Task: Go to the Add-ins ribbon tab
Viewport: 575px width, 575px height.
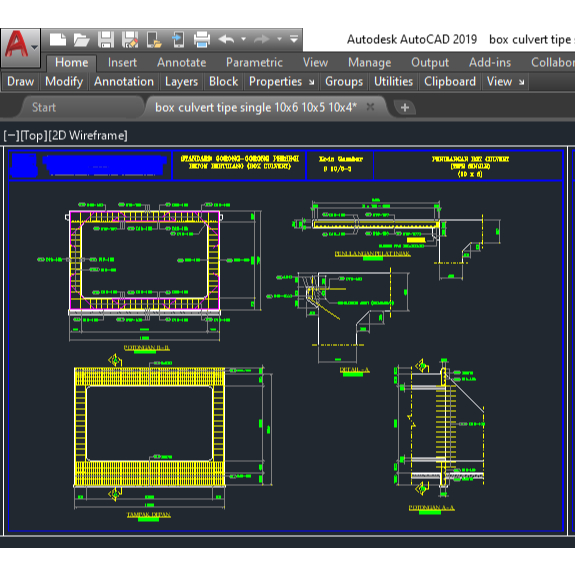Action: [490, 62]
